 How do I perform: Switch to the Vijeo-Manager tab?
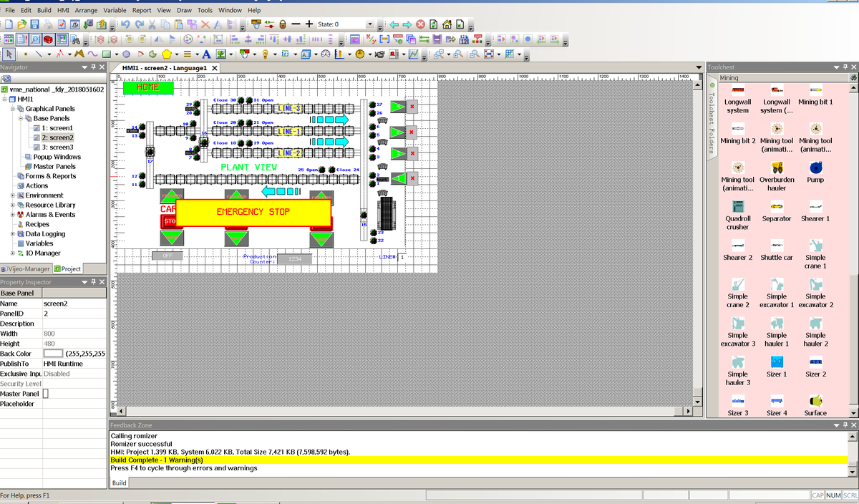[26, 269]
